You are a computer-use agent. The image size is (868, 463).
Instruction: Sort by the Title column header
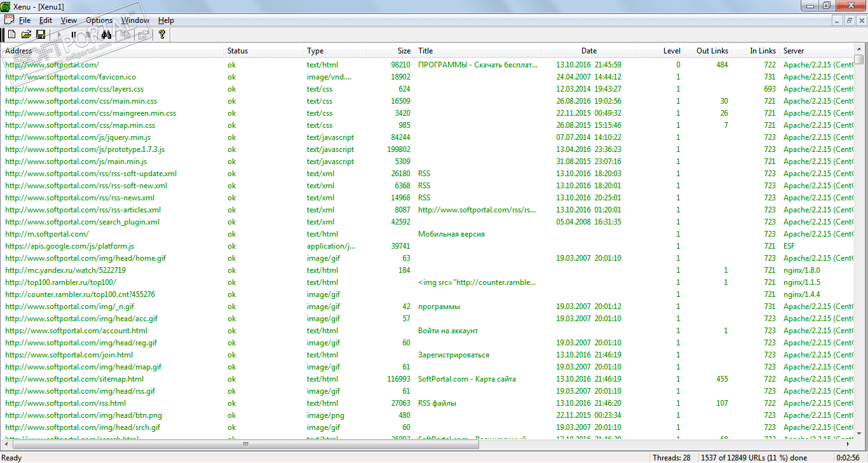coord(478,51)
